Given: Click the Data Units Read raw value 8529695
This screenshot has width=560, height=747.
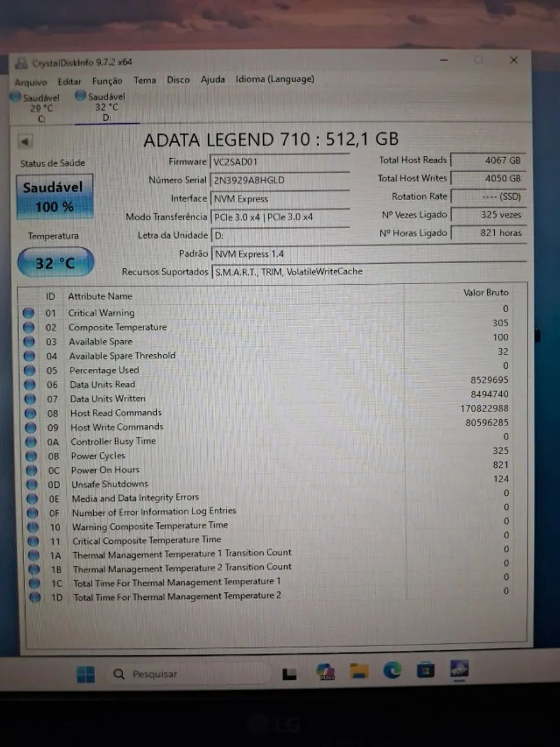Looking at the screenshot, I should (489, 380).
